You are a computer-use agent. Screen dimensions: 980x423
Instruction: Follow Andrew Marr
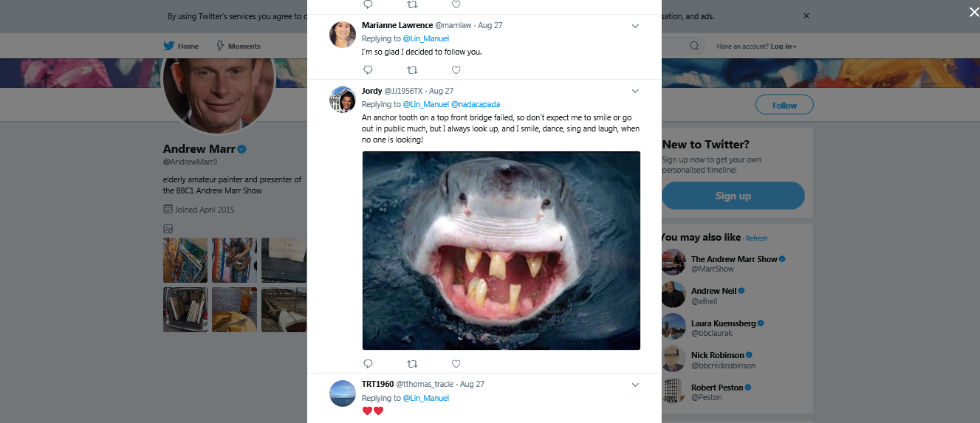point(784,105)
